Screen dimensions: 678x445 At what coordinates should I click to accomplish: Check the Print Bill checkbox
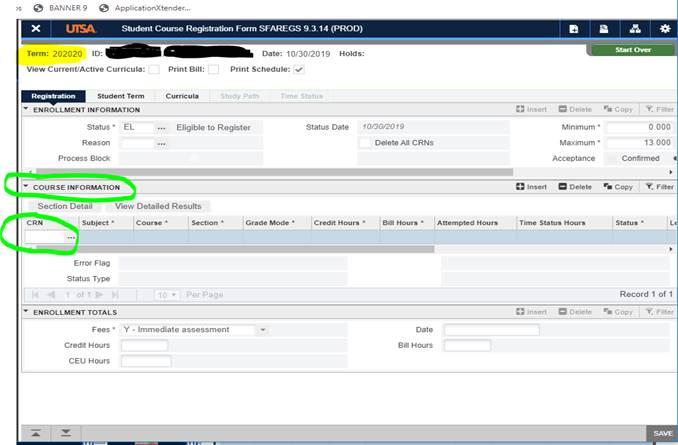click(x=213, y=69)
